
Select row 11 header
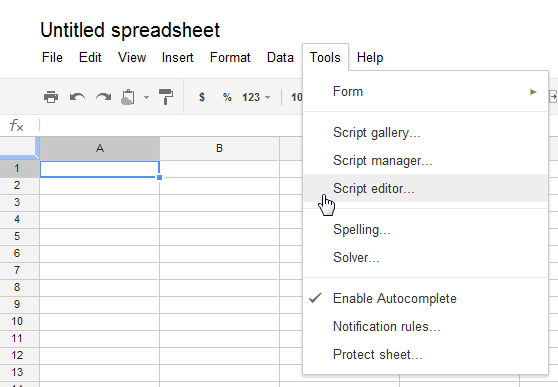coord(19,338)
